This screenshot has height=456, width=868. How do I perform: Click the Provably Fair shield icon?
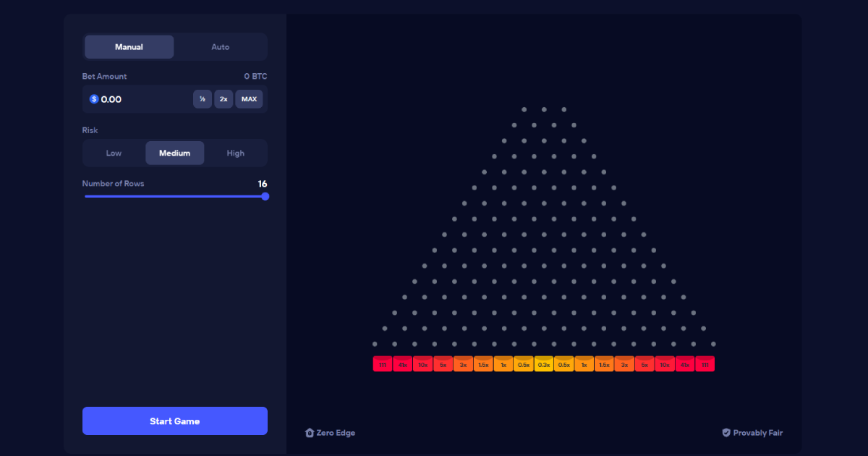tap(726, 433)
